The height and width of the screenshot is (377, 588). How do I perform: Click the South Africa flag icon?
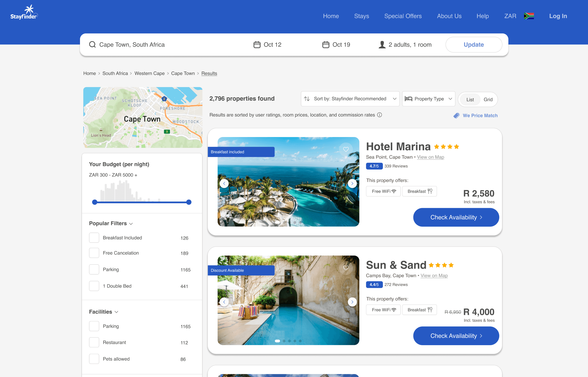529,16
